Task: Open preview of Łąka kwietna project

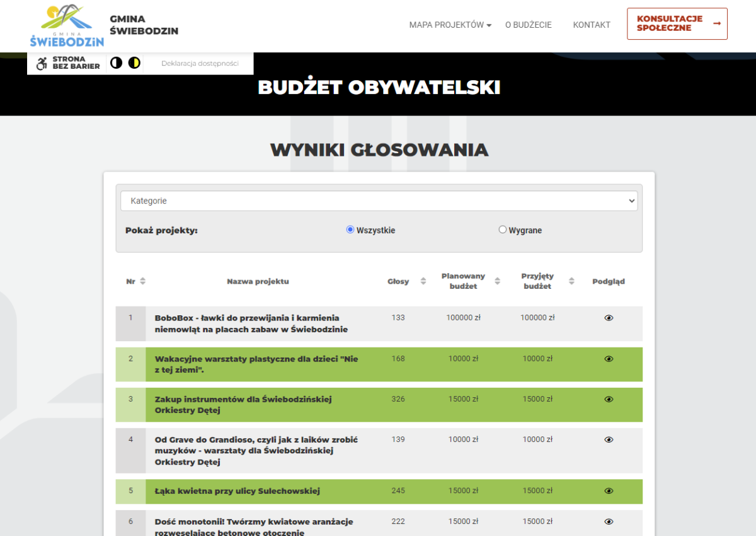Action: tap(608, 491)
